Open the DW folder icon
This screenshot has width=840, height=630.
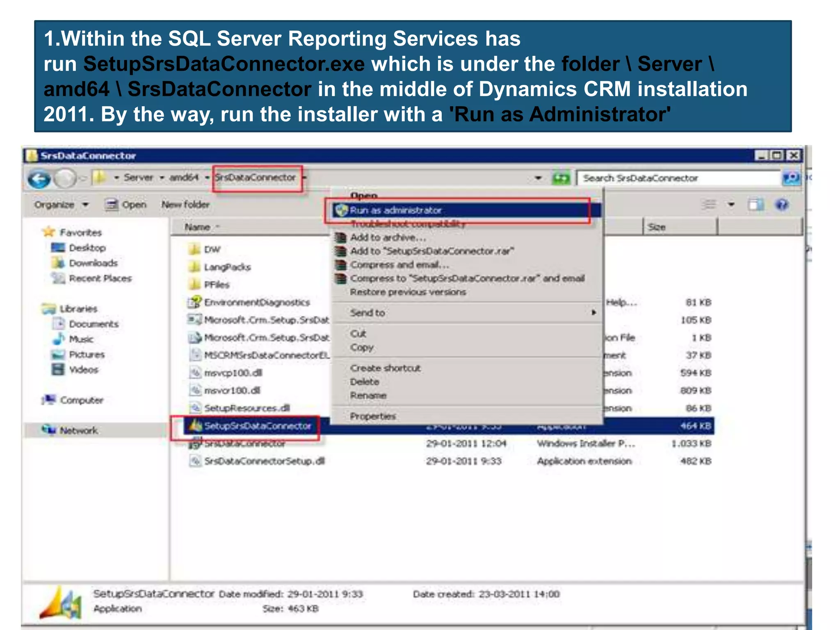(194, 249)
